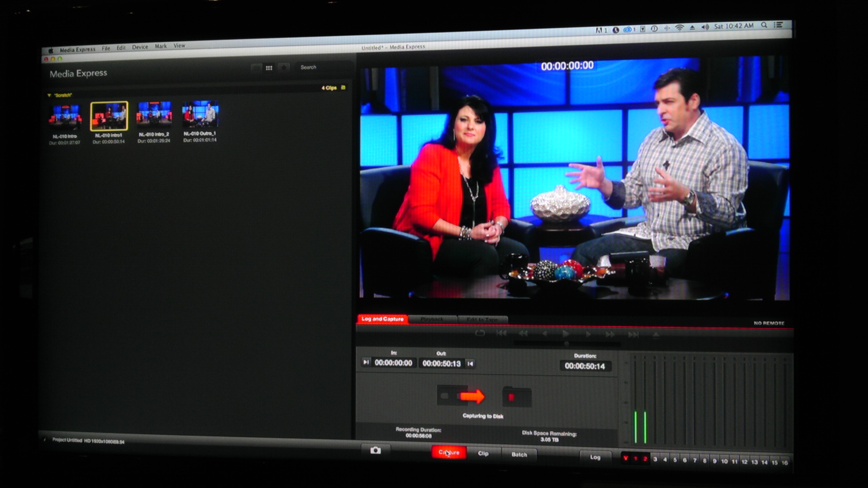
Task: Select the NL-010 Outro_1 clip thumbnail
Action: click(200, 114)
